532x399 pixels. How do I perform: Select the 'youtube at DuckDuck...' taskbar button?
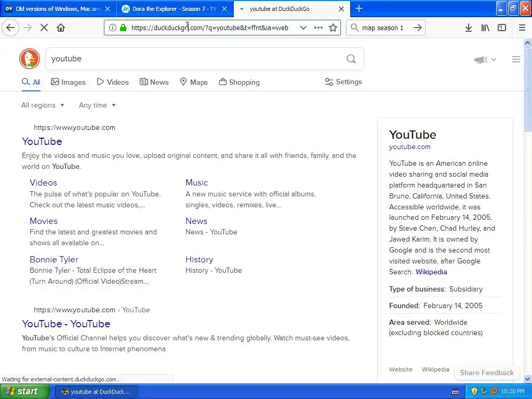point(96,392)
